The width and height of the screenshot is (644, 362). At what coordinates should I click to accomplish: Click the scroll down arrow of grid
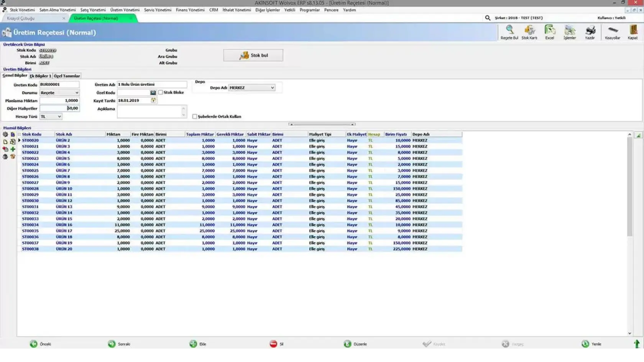click(629, 333)
